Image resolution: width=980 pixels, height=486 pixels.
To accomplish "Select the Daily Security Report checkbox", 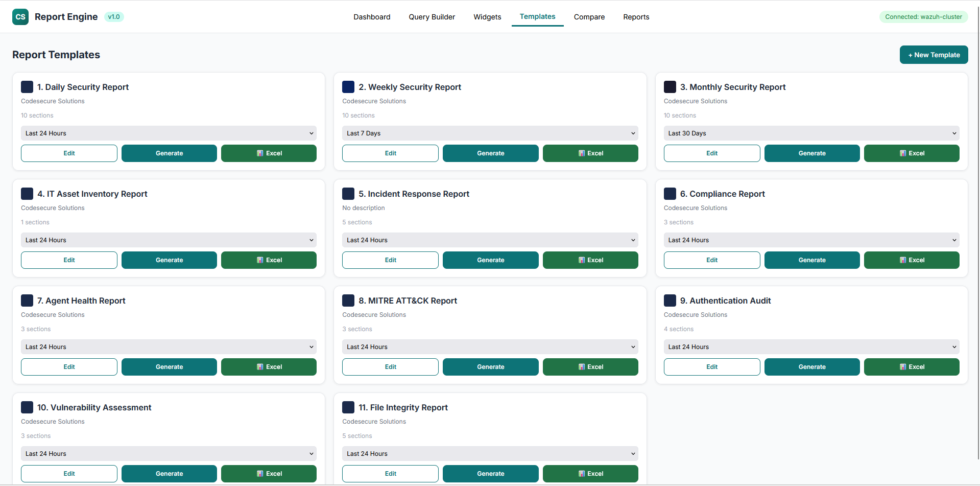I will tap(27, 86).
